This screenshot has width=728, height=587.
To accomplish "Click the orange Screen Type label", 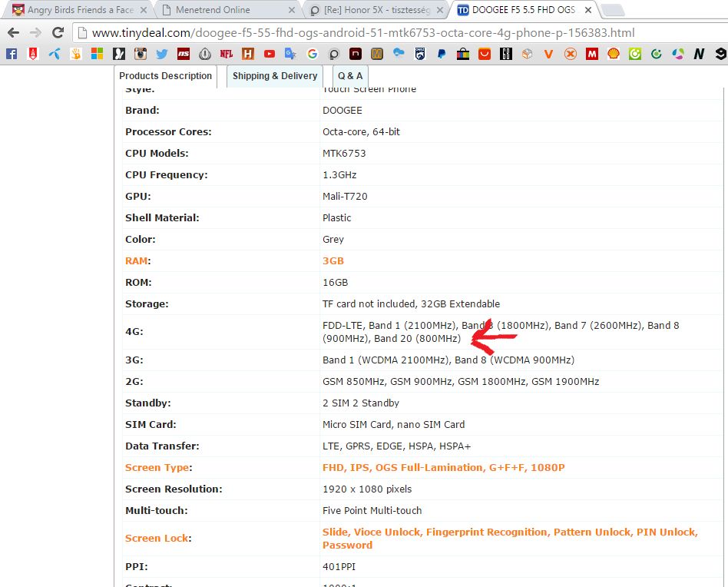I will [x=157, y=468].
